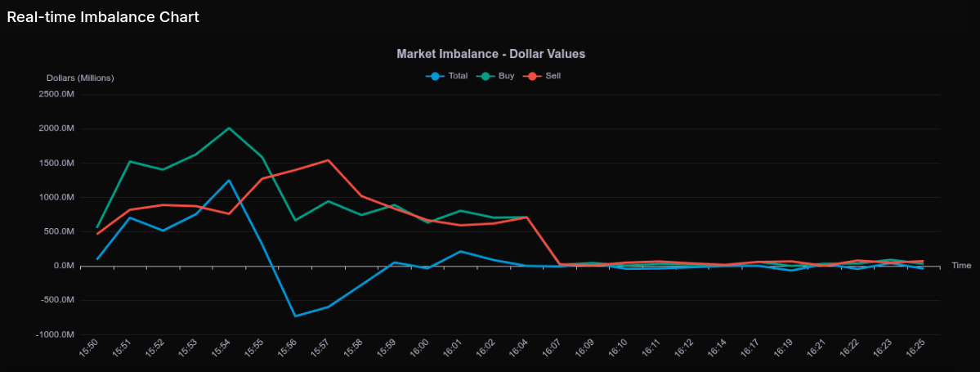Click the red Sell legend marker icon

pyautogui.click(x=533, y=76)
